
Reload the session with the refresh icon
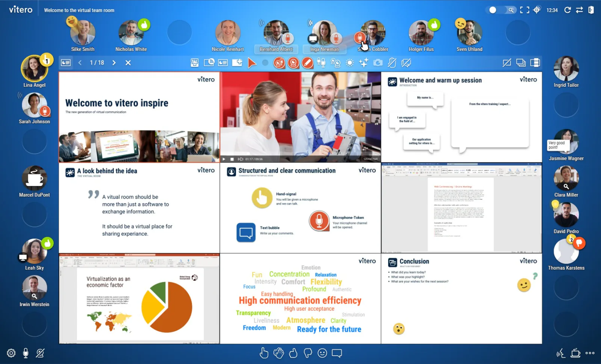point(568,10)
